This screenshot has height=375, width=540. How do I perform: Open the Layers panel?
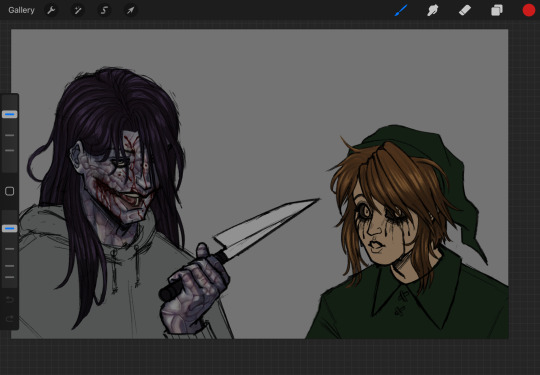(497, 10)
